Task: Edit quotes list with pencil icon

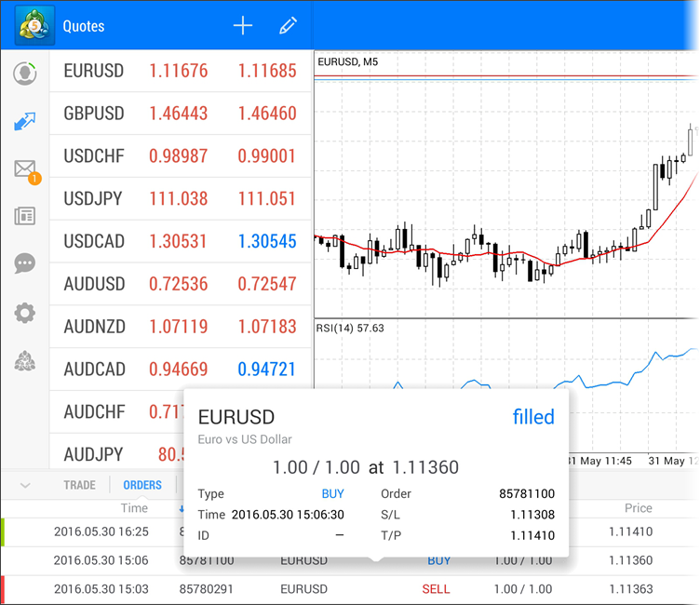Action: pos(288,26)
